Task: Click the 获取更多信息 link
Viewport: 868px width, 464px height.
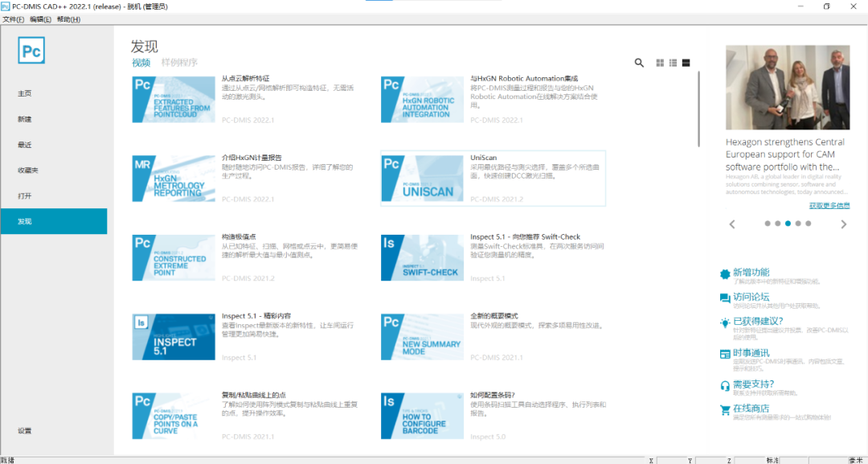Action: pos(828,205)
